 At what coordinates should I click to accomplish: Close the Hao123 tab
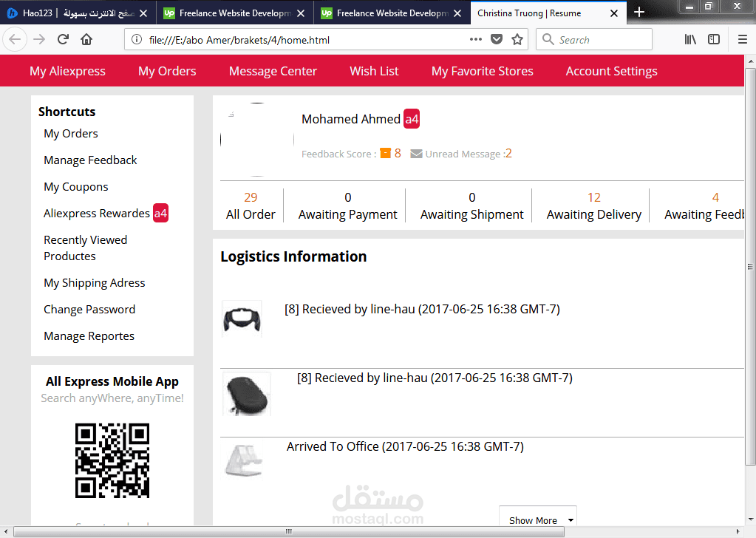pyautogui.click(x=143, y=13)
